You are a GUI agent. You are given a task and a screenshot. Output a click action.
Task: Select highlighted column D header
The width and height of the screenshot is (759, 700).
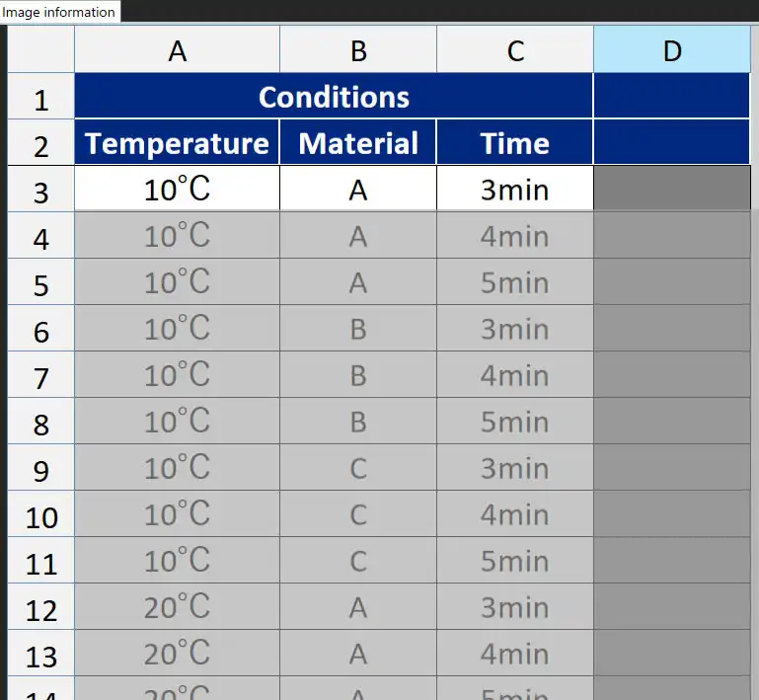tap(672, 50)
